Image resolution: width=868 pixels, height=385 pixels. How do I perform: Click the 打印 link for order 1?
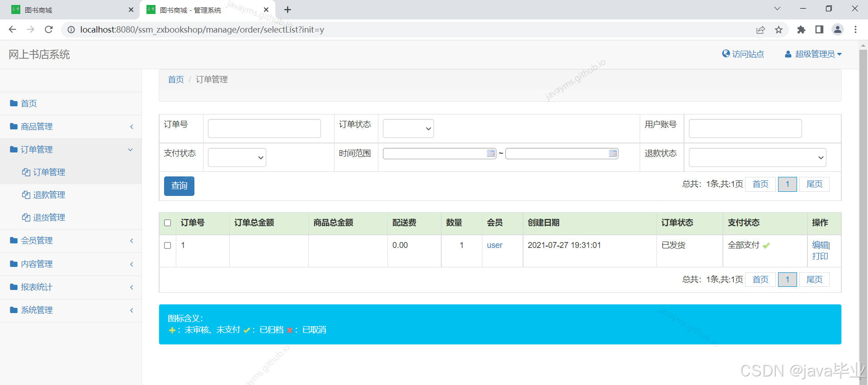click(x=820, y=256)
